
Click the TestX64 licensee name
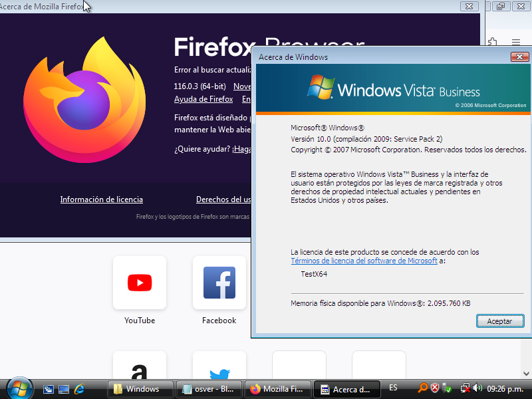point(314,274)
